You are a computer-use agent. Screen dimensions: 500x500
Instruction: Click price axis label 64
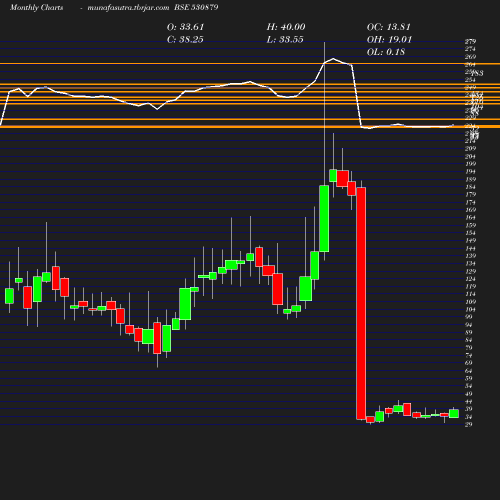(x=469, y=371)
